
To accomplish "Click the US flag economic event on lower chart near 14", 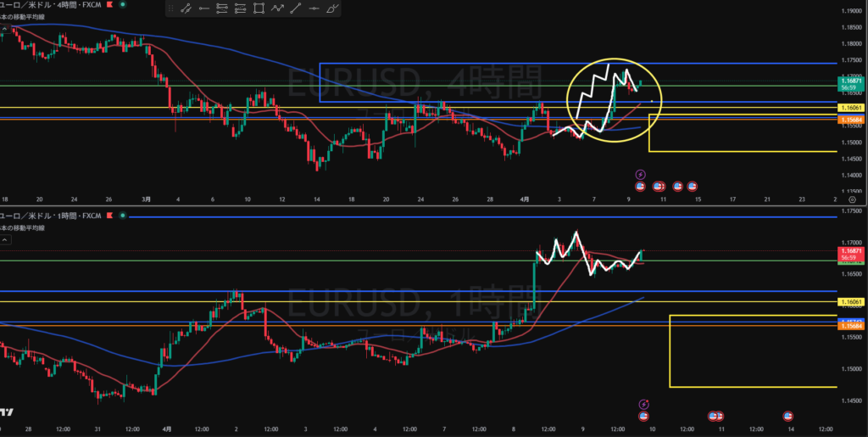I will [x=787, y=416].
